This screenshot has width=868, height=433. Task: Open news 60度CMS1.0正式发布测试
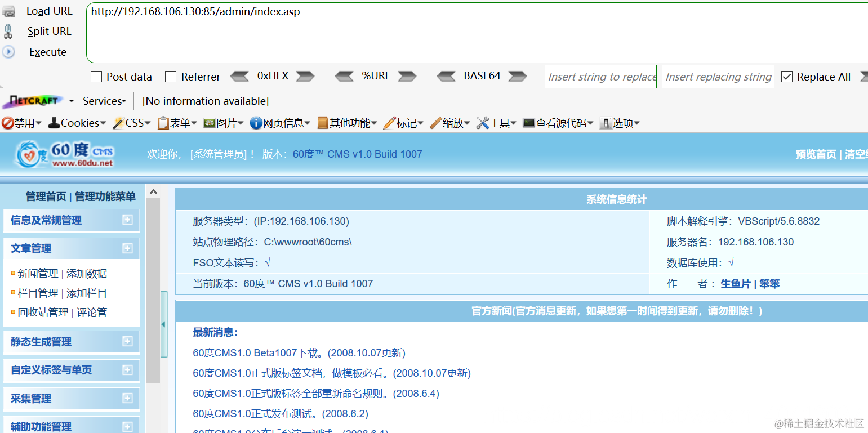(x=281, y=413)
